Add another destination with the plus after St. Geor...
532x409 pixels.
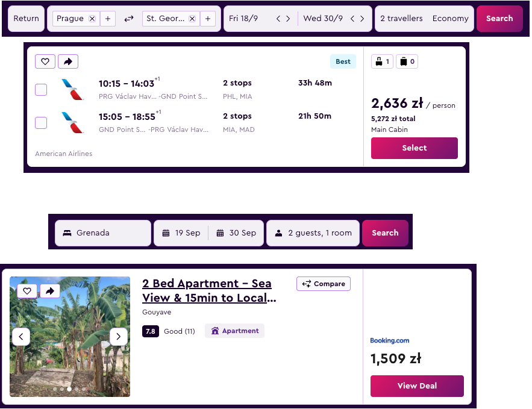tap(208, 19)
